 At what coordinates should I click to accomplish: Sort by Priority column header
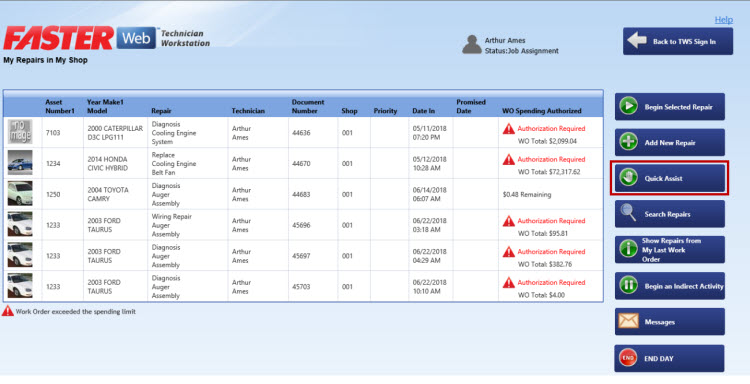[x=385, y=111]
